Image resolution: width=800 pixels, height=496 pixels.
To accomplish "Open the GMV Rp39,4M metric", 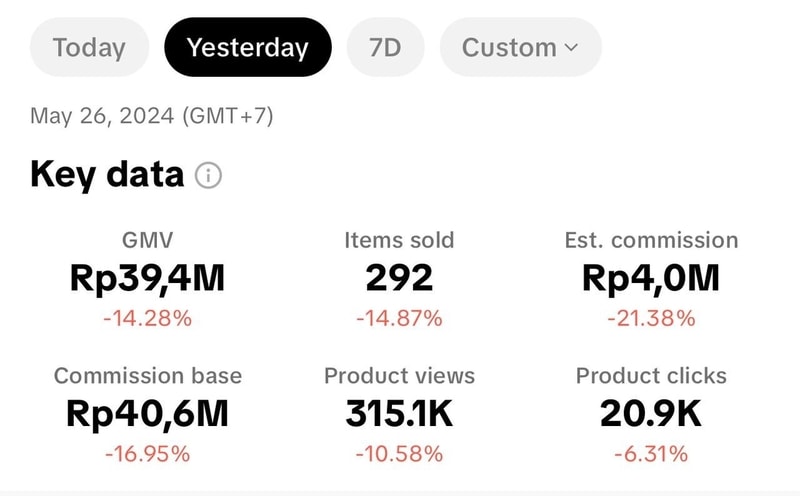I will (x=147, y=278).
